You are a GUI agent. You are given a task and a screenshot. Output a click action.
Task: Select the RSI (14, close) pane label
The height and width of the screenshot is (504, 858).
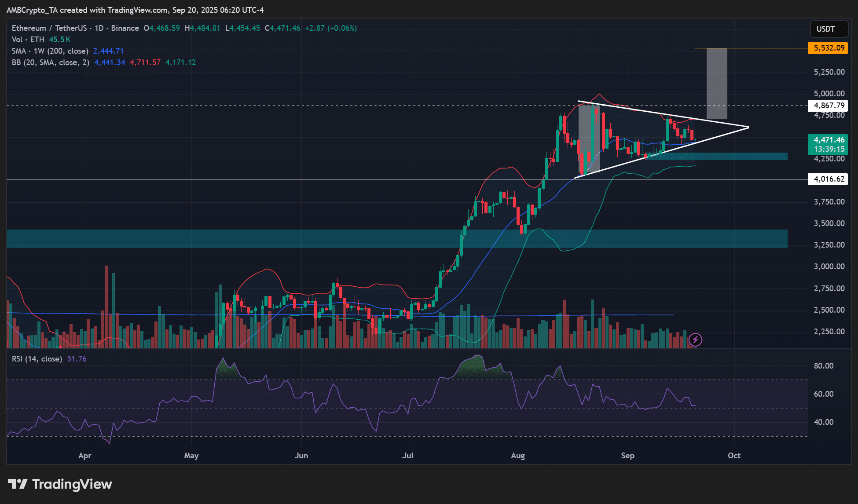(37, 359)
